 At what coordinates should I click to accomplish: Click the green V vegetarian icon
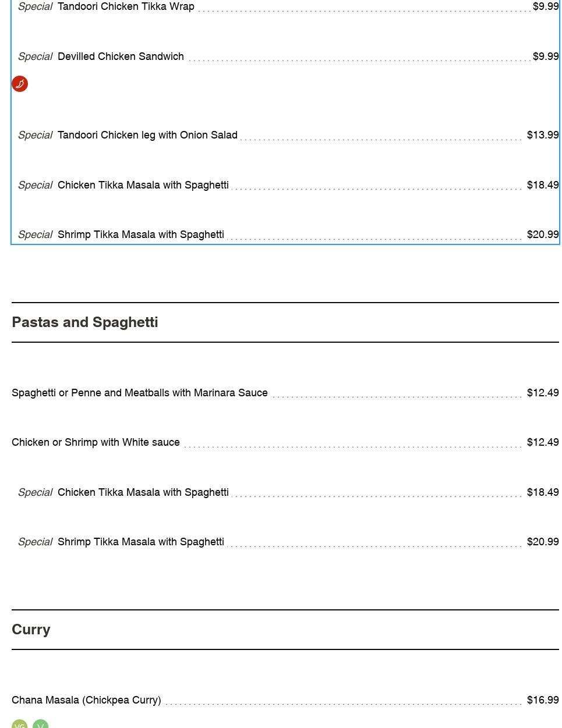tap(40, 725)
